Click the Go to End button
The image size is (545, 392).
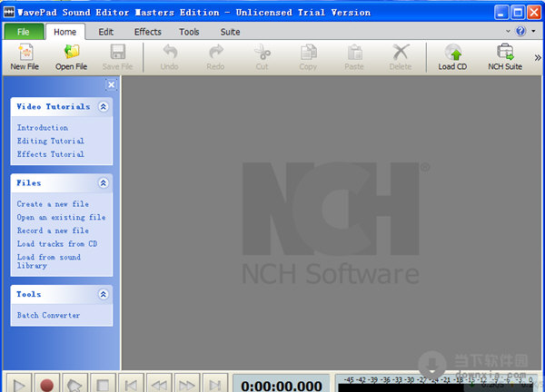[x=215, y=383]
